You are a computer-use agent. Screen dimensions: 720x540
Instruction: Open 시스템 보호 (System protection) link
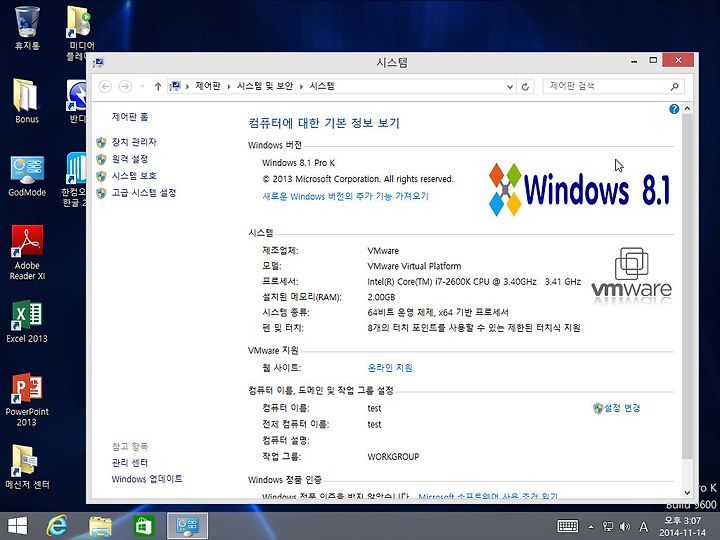[x=134, y=176]
